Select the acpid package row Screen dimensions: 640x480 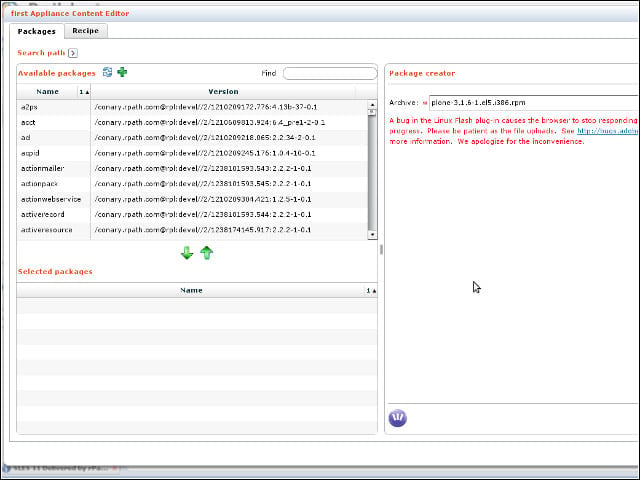[192, 153]
